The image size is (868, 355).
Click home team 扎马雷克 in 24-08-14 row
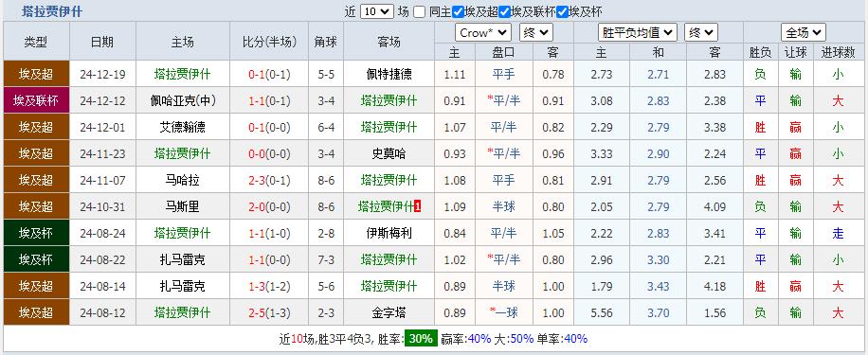183,287
